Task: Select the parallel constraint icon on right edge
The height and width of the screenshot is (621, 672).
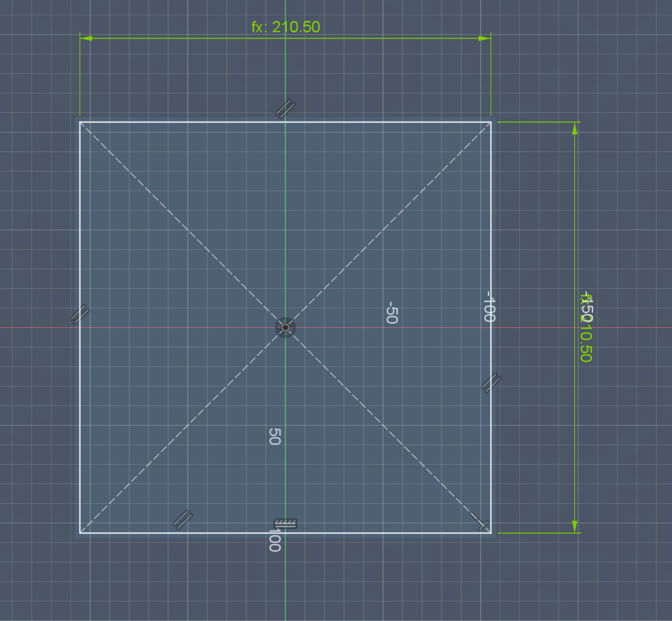Action: (x=491, y=382)
